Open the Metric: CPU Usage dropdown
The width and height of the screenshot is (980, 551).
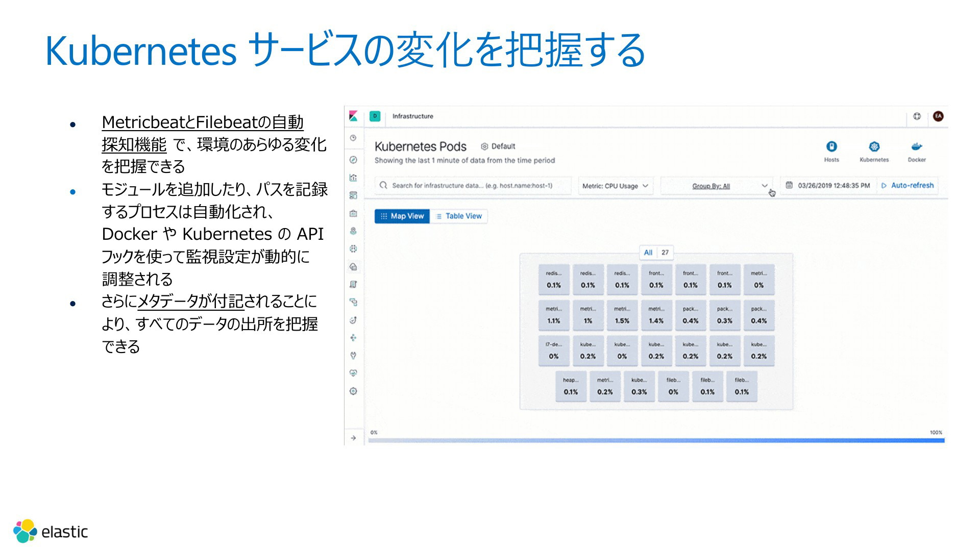pyautogui.click(x=615, y=186)
